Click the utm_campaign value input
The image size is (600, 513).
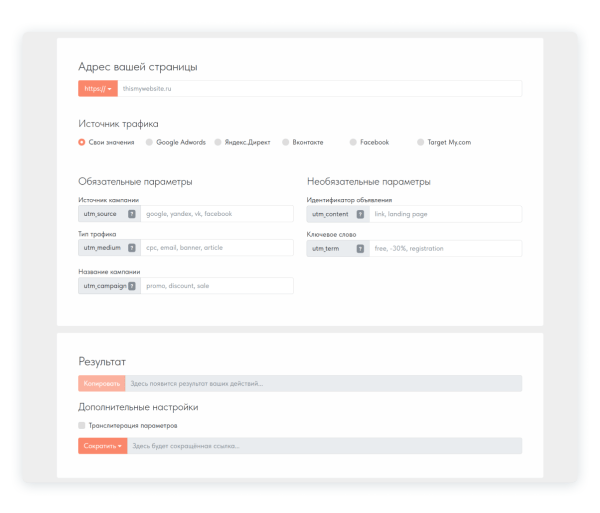coord(217,286)
